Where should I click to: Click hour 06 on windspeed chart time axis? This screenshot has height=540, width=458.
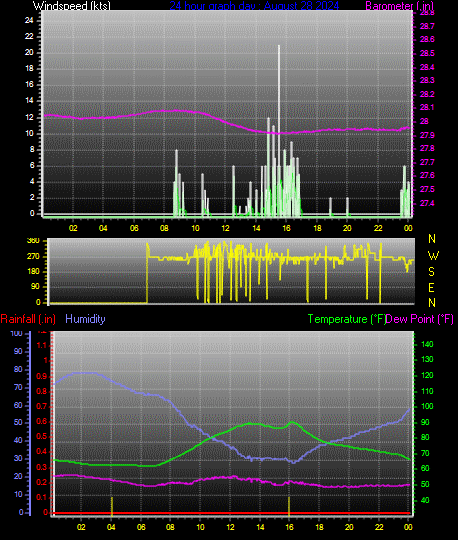134,228
